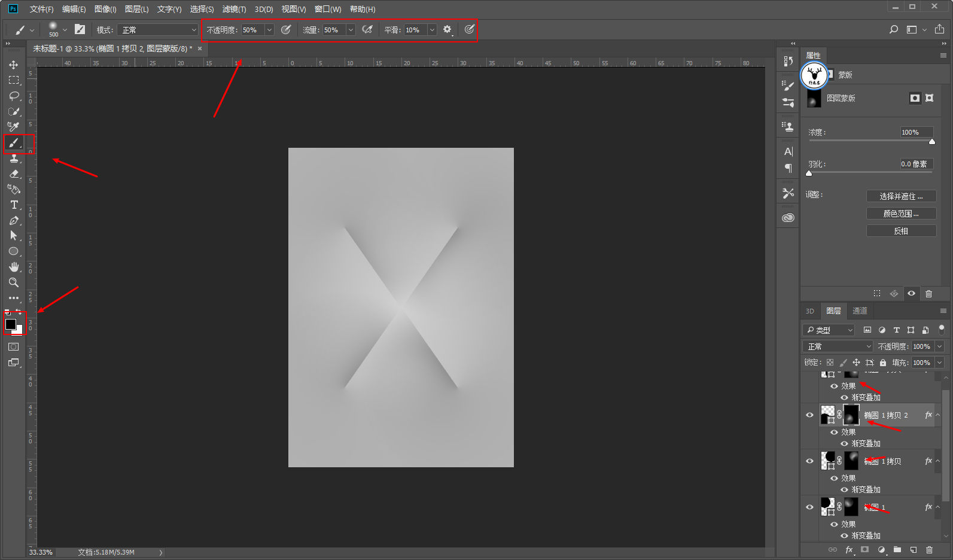Open the layer blending mode dropdown
953x560 pixels.
coord(838,346)
